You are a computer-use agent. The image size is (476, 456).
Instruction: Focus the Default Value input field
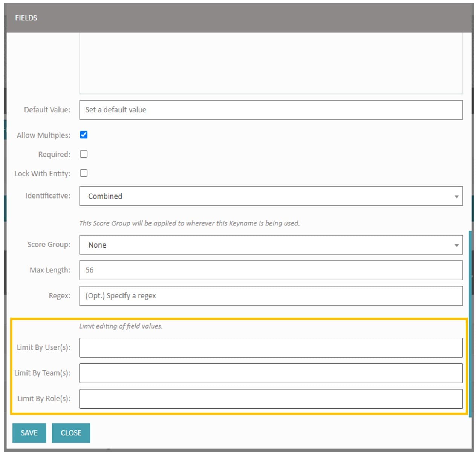coord(264,110)
